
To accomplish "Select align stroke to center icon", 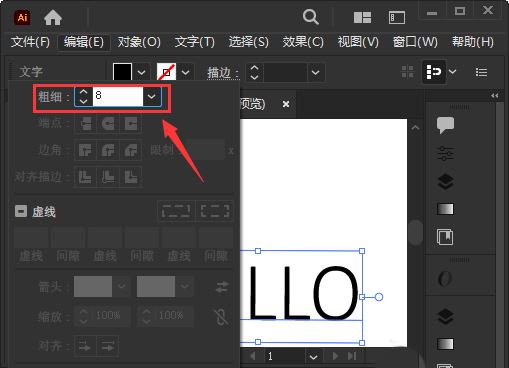I will point(86,177).
